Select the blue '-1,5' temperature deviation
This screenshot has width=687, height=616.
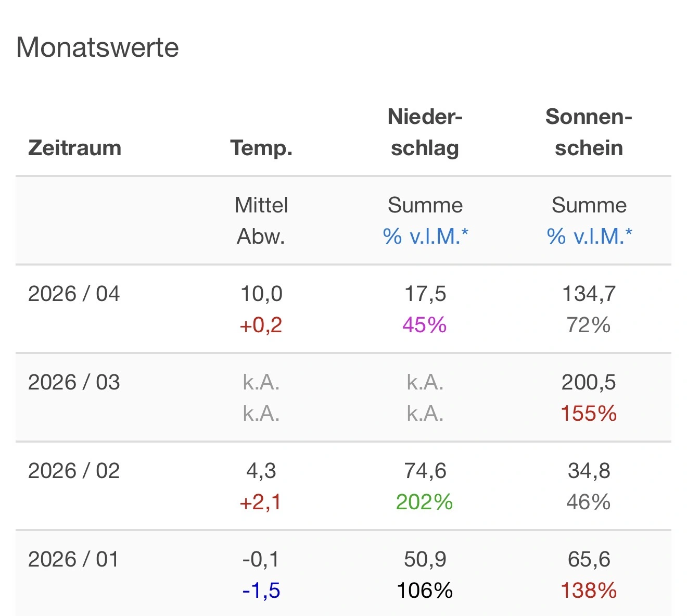click(261, 591)
